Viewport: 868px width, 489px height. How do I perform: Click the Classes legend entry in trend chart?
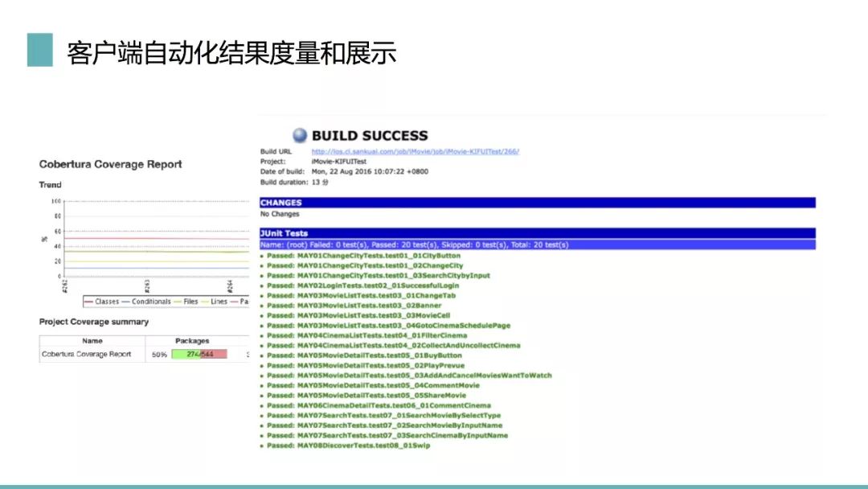(106, 302)
